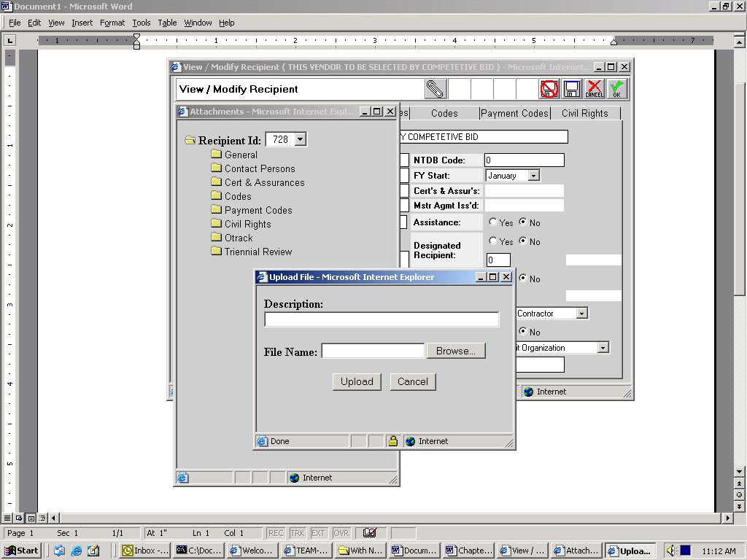This screenshot has height=560, width=747.
Task: Click the first-line indent marker on ruler
Action: [x=136, y=37]
